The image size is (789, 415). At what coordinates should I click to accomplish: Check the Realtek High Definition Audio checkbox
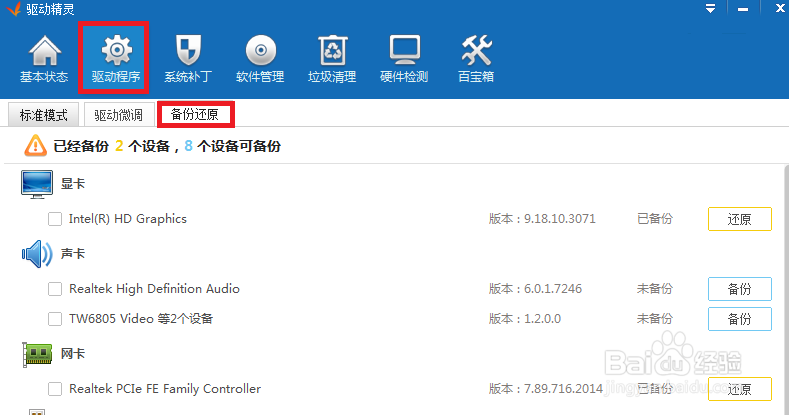55,289
